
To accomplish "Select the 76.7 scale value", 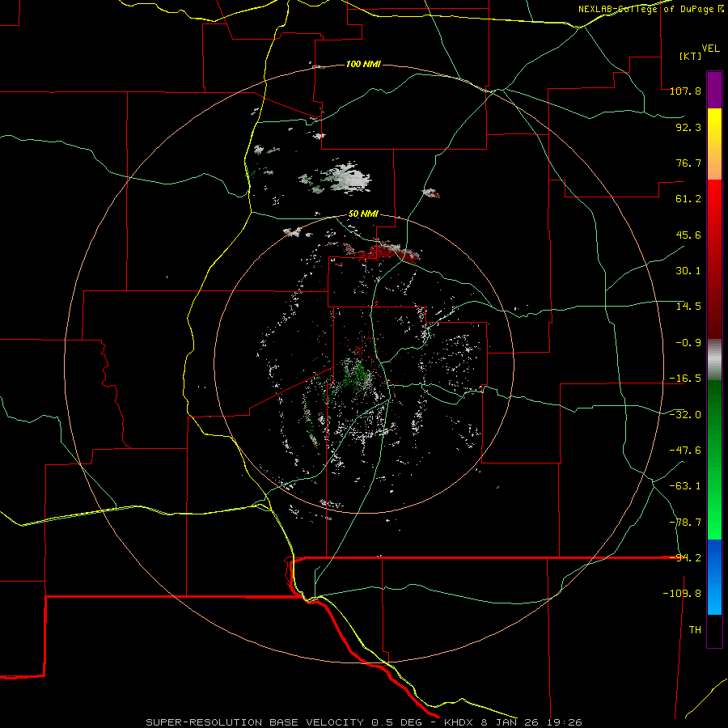I will 688,163.
